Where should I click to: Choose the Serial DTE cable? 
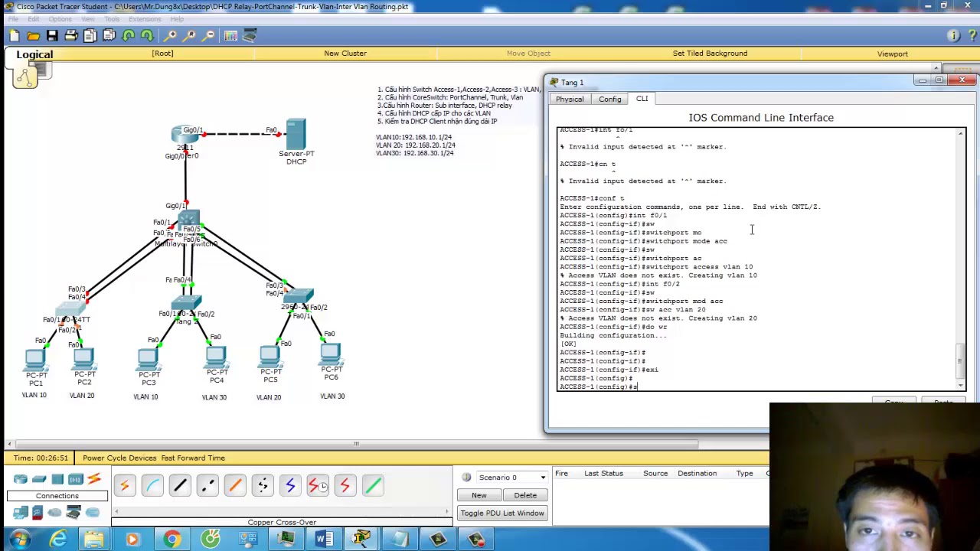pyautogui.click(x=345, y=485)
